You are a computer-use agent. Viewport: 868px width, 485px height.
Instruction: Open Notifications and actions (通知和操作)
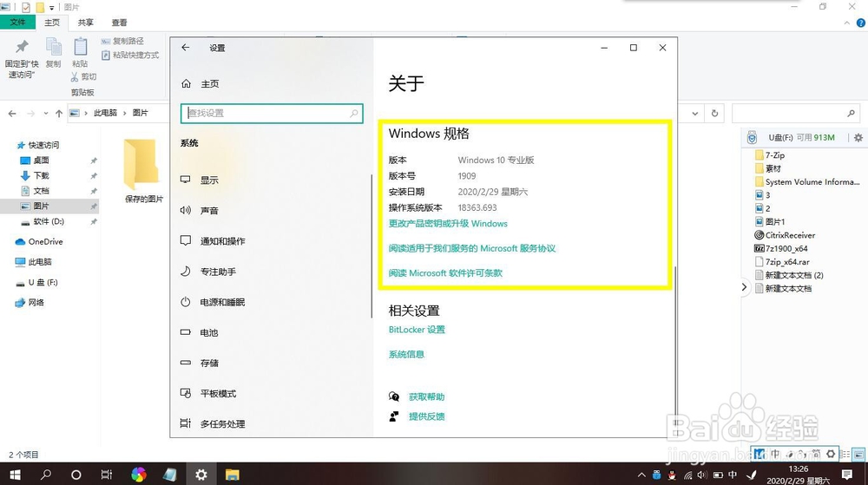[x=213, y=241]
